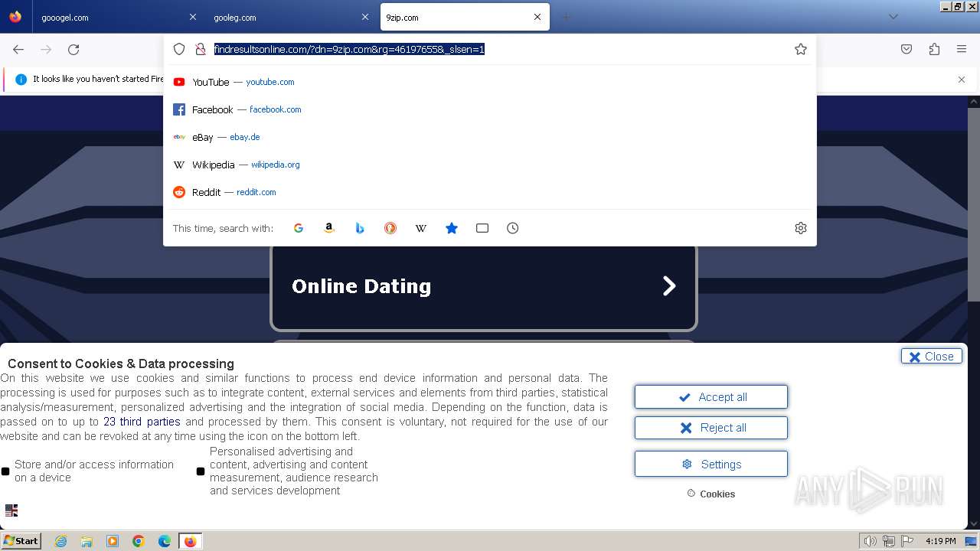Search with Google this time
This screenshot has height=551, width=980.
299,228
